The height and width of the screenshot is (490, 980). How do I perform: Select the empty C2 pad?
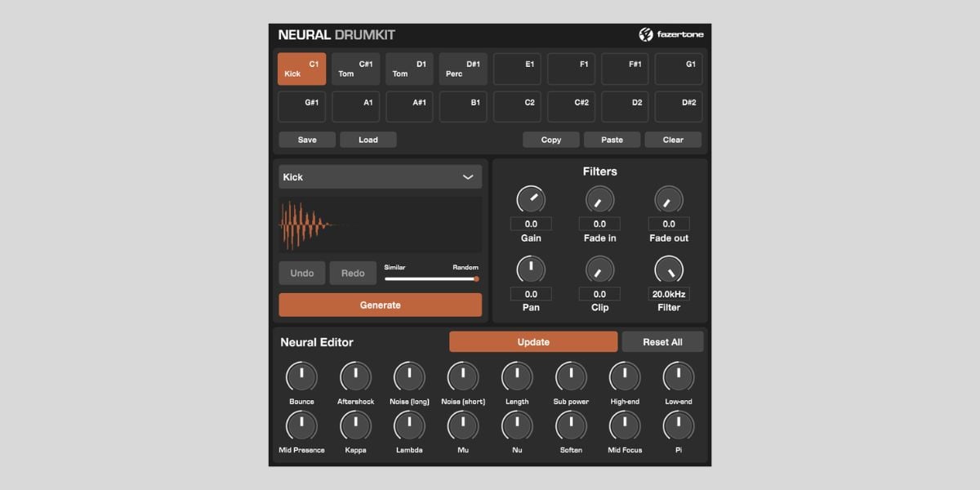[x=517, y=107]
